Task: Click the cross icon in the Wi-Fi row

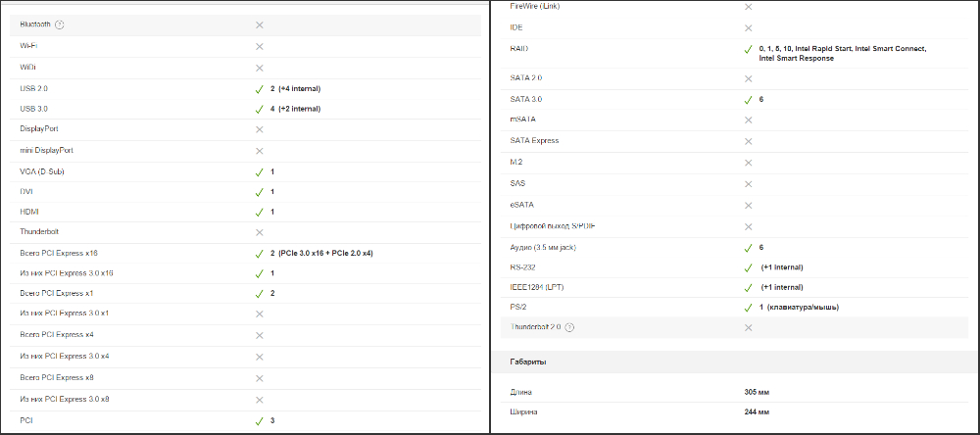Action: (x=260, y=46)
